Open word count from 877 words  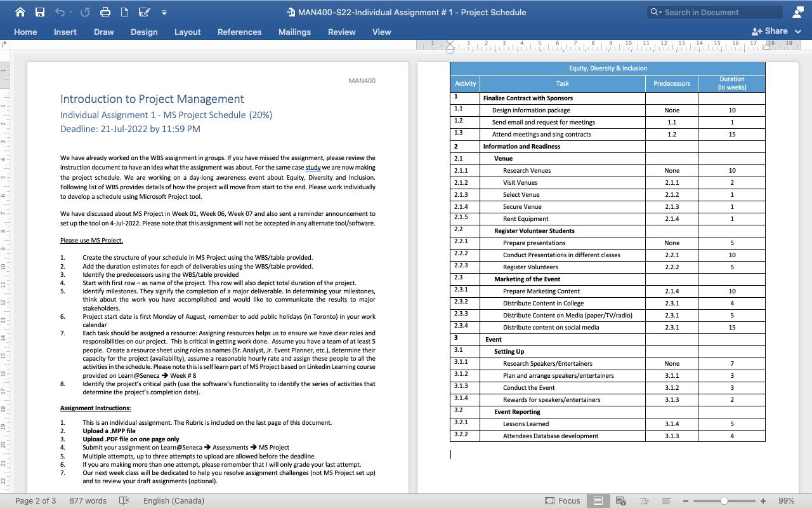[88, 500]
